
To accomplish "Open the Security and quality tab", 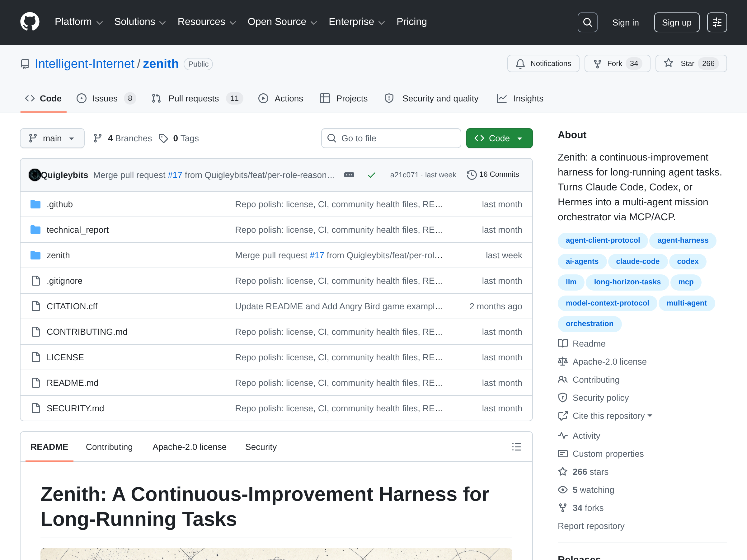I will pos(431,99).
